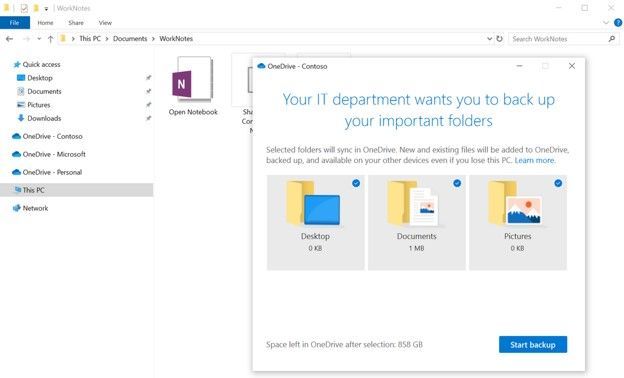Expand the ribbon with the chevron
This screenshot has height=378, width=624.
click(x=606, y=23)
